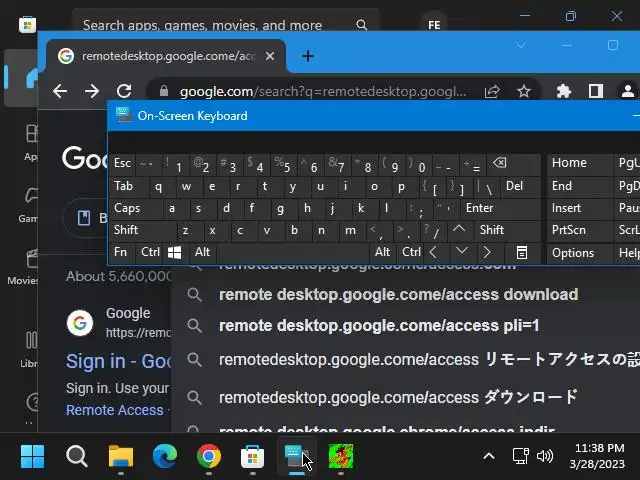This screenshot has height=480, width=640.
Task: Click Google favicon in search result
Action: tap(80, 323)
